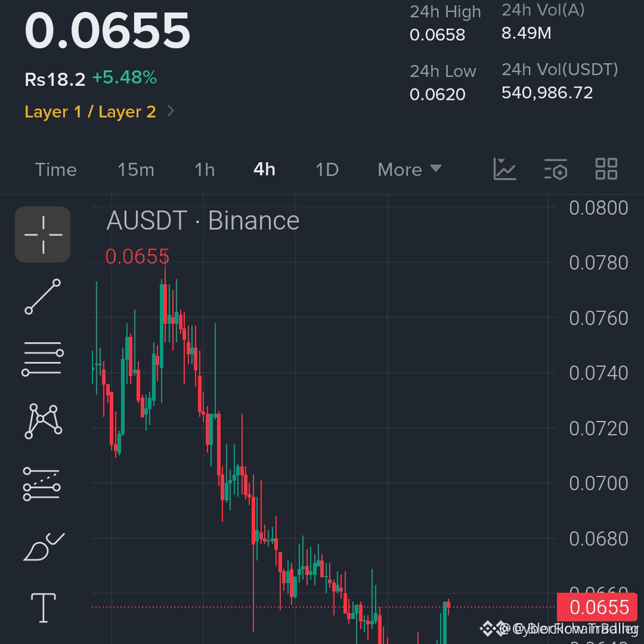Click the red 0.0655 chart legend value
The height and width of the screenshot is (644, 644).
pos(137,256)
